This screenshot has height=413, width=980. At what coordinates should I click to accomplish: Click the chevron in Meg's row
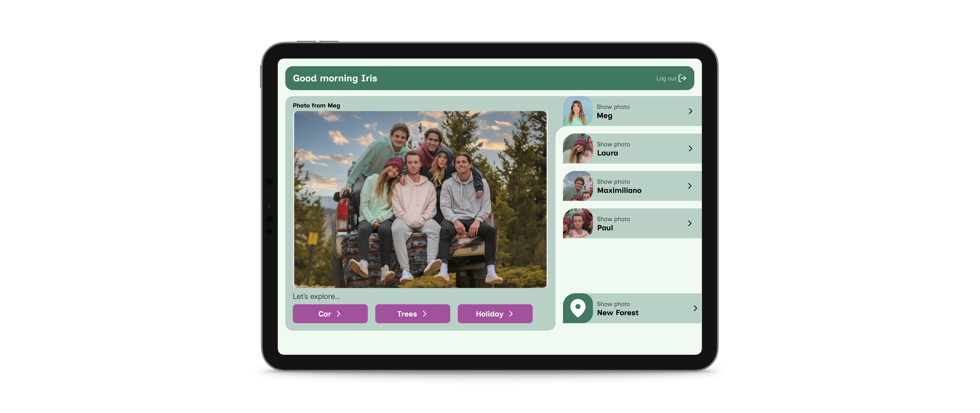[690, 111]
